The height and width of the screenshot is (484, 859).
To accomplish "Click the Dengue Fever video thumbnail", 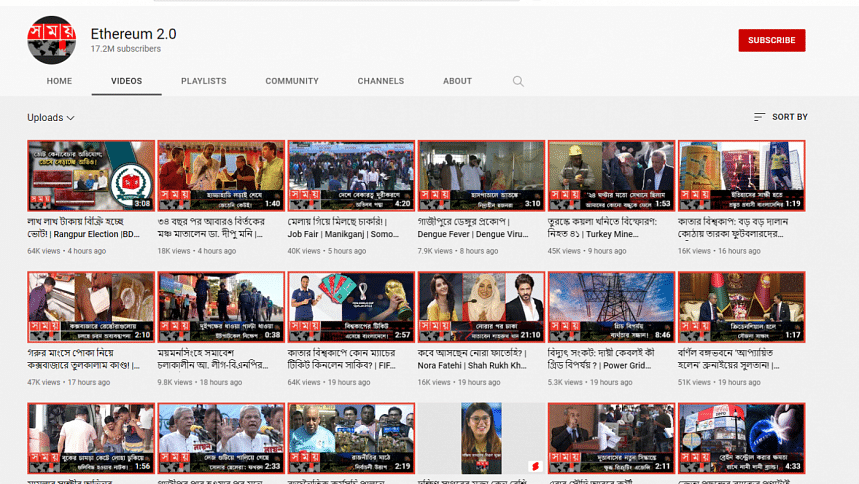I will pos(481,175).
